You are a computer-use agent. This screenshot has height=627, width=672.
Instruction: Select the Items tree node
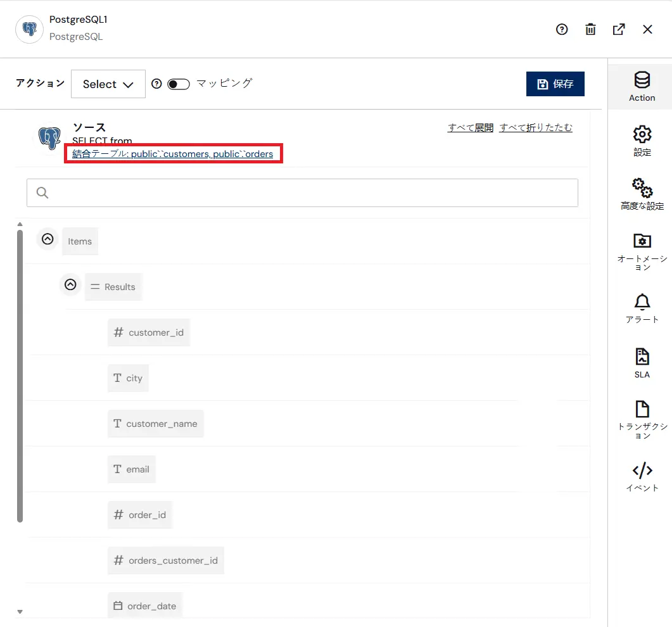pos(80,241)
